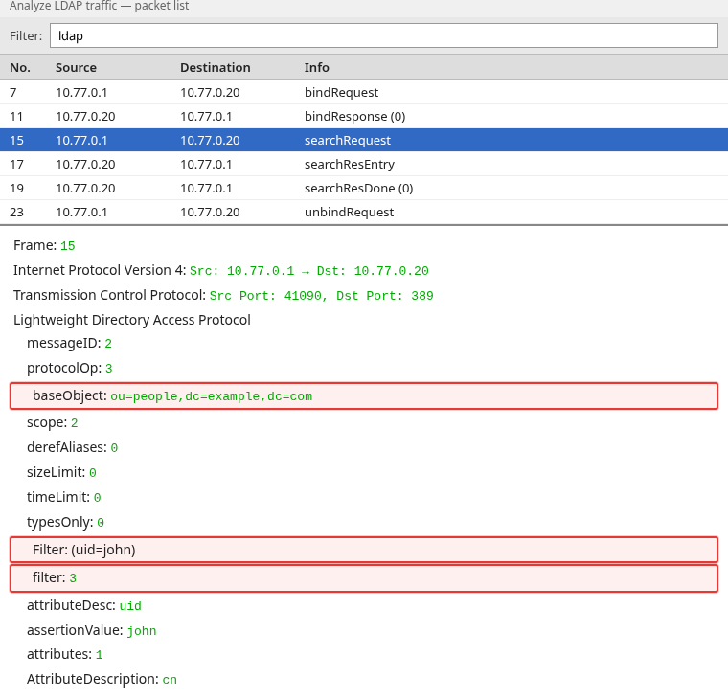Click the Frame: 15 detail line
Screen dimensions: 728x700
click(44, 245)
